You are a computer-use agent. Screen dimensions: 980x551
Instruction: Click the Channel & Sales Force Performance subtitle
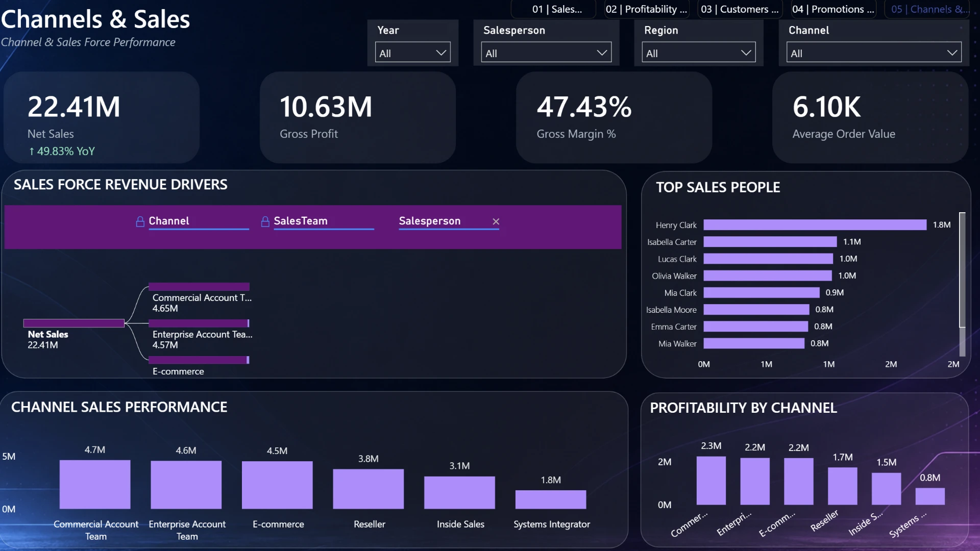pyautogui.click(x=88, y=42)
